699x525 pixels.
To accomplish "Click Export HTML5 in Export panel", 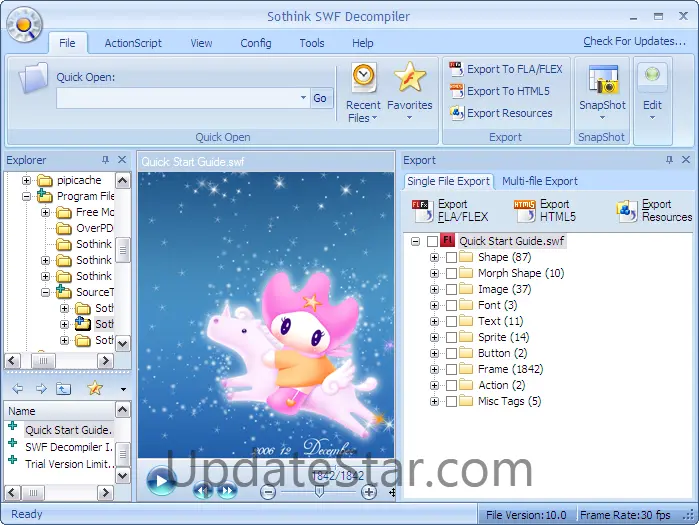I will [545, 210].
